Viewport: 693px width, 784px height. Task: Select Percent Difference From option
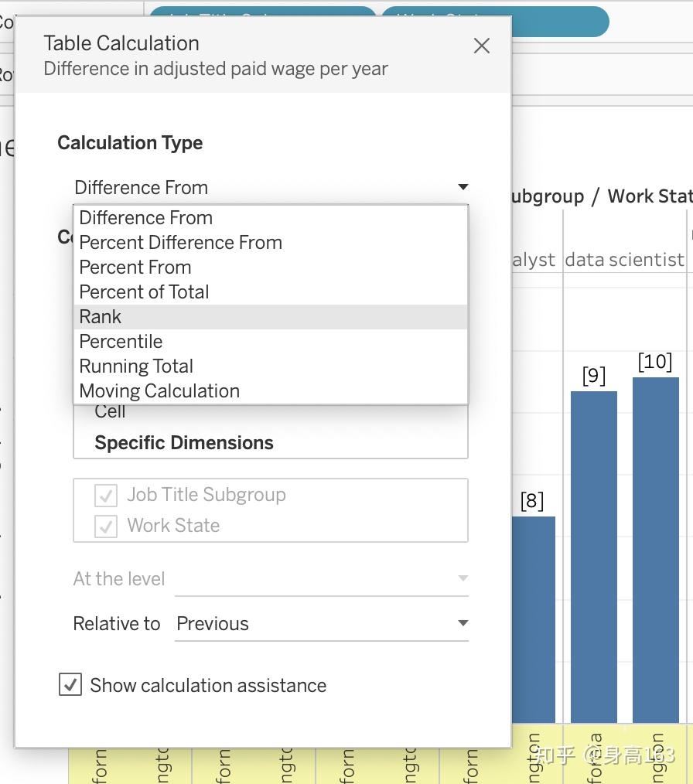[x=180, y=242]
